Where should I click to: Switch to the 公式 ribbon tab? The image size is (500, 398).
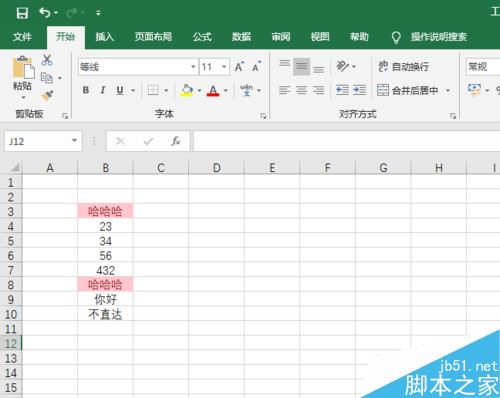point(202,36)
